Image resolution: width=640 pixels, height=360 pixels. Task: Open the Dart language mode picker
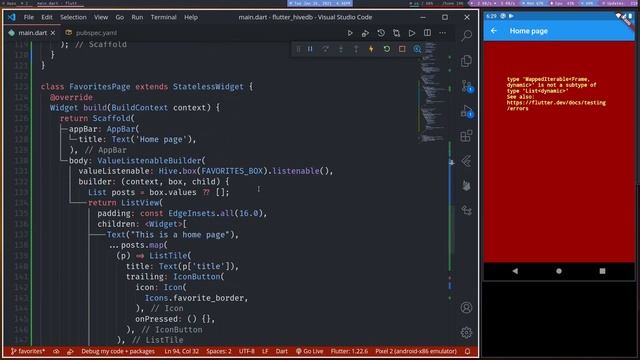point(282,351)
